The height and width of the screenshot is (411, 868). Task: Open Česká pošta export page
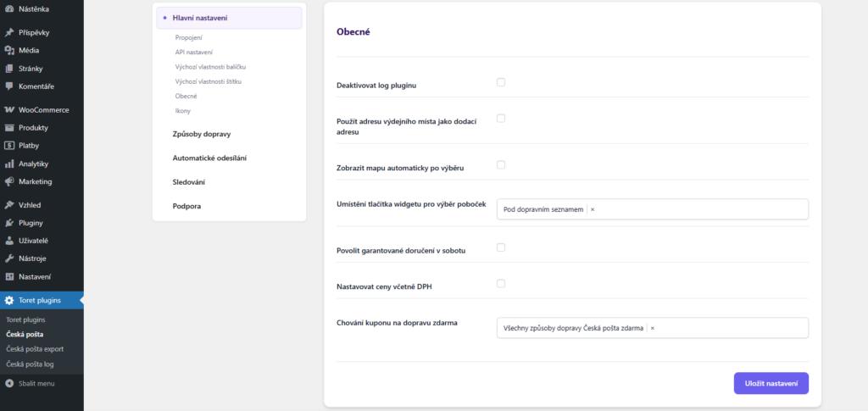pos(34,349)
